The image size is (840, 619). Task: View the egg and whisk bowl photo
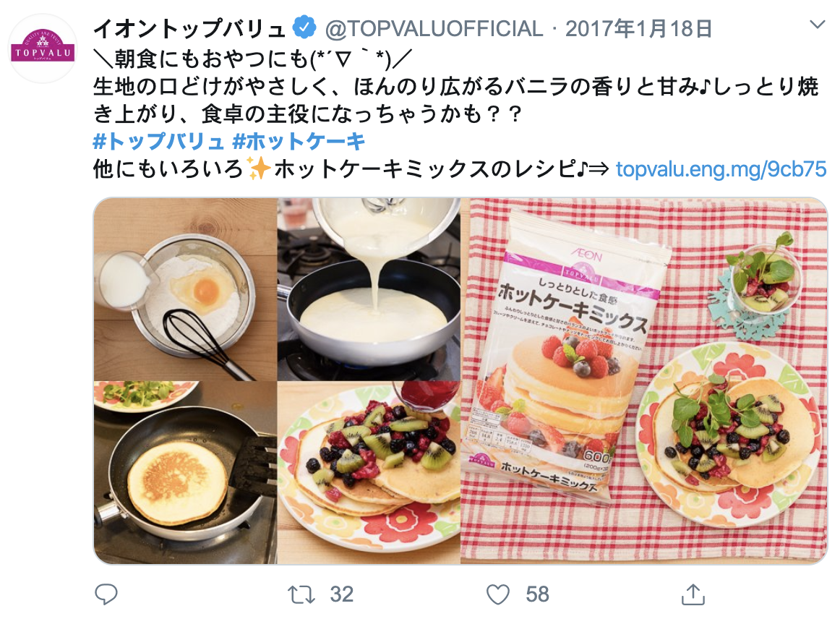point(185,289)
